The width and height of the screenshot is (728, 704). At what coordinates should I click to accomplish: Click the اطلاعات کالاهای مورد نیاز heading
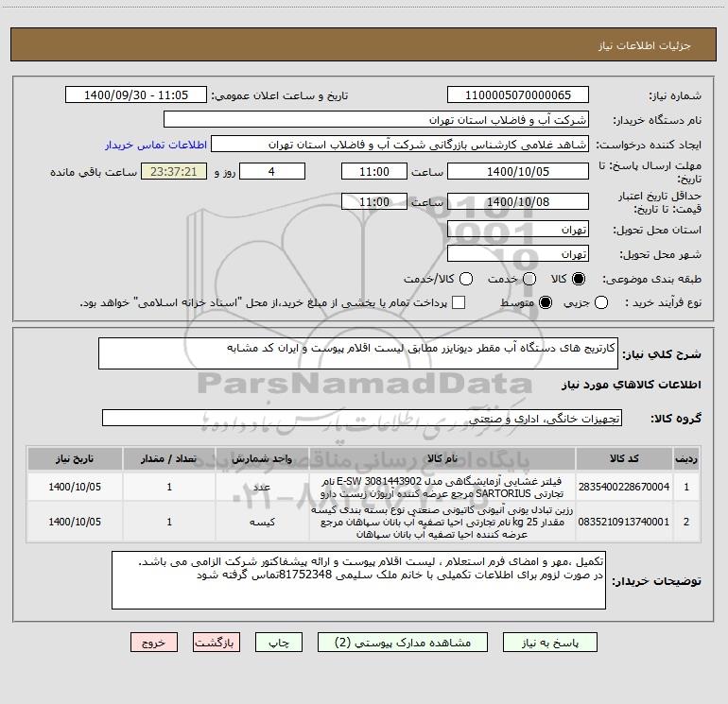click(632, 385)
